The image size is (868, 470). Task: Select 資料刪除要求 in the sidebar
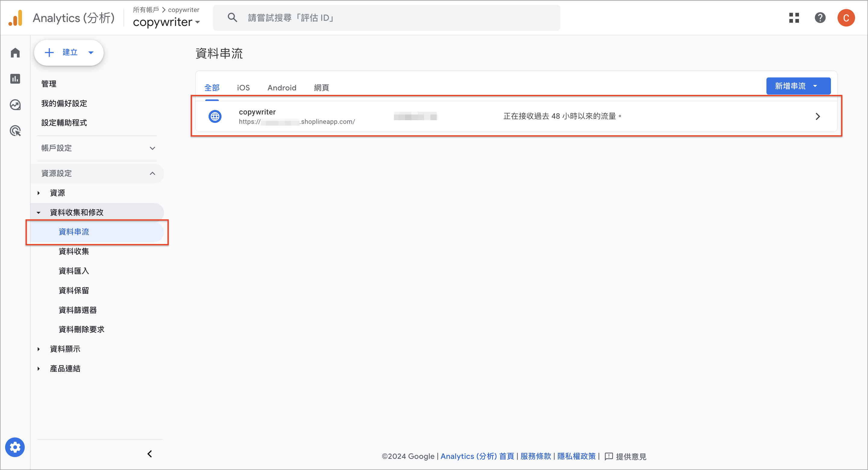pos(82,329)
